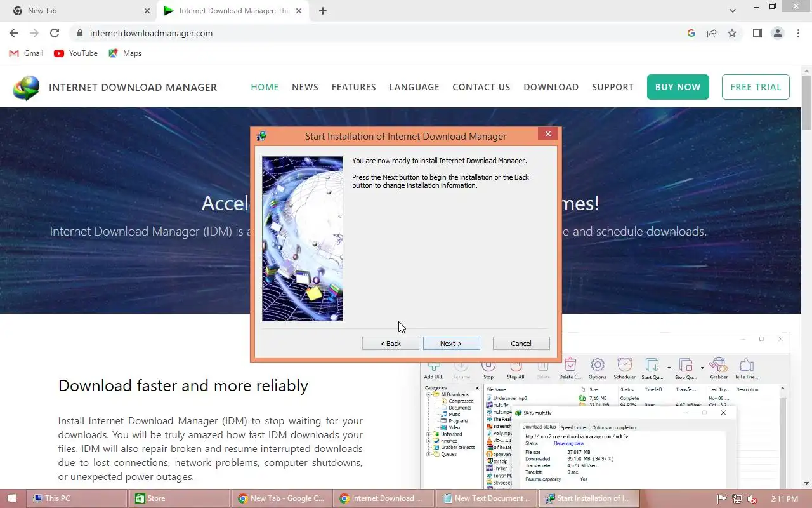The image size is (812, 508).
Task: Open the DOWNLOAD page
Action: [551, 87]
